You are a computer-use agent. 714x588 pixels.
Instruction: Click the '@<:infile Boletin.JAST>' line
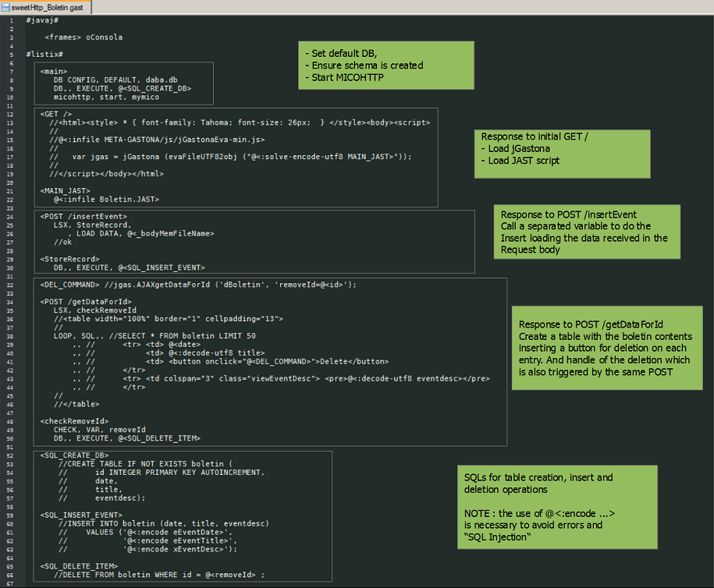click(107, 200)
